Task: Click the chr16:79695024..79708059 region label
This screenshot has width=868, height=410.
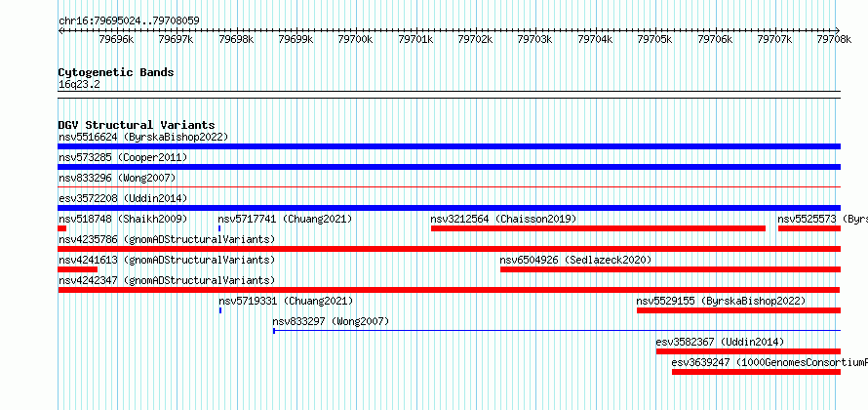Action: [x=129, y=20]
